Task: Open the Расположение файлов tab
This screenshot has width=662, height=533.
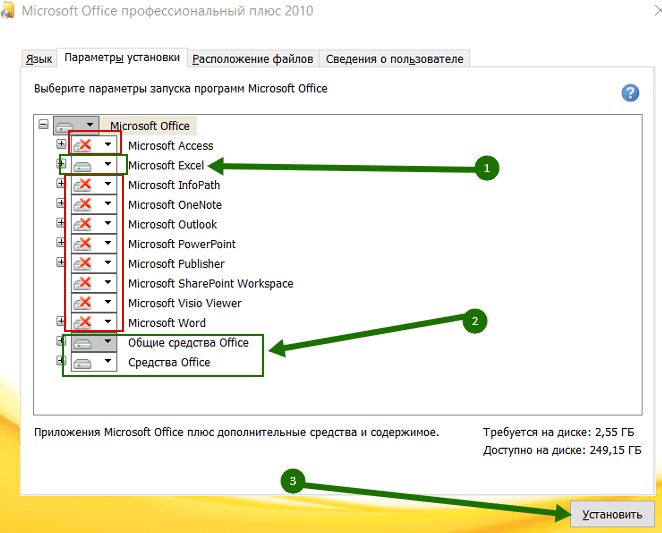Action: tap(252, 59)
